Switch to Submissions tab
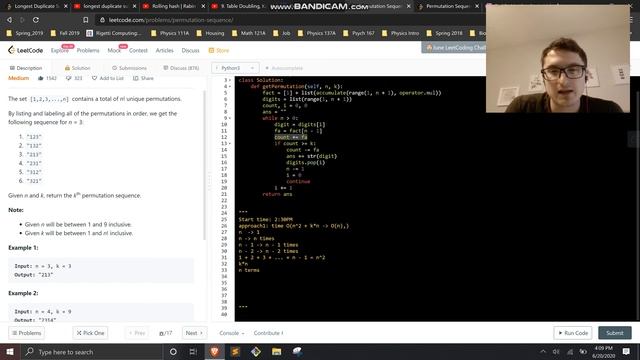 tap(129, 68)
